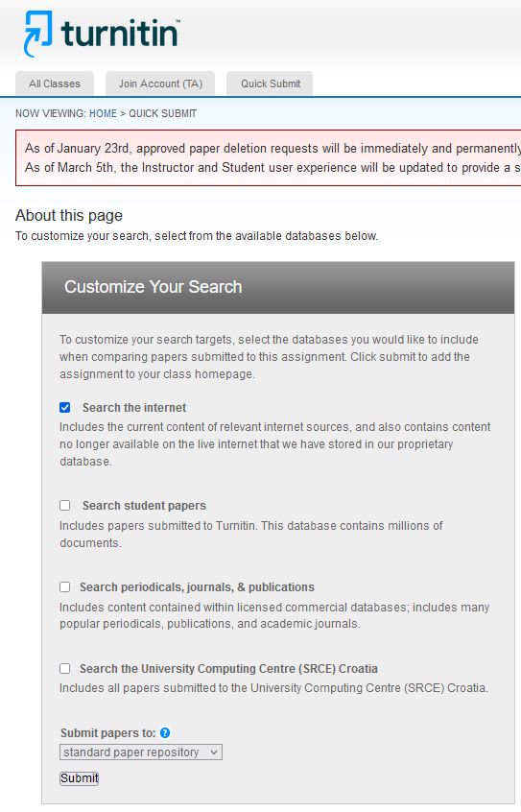
Task: Tick the University Computing Centre (SRCE) checkbox
Action: (x=64, y=669)
